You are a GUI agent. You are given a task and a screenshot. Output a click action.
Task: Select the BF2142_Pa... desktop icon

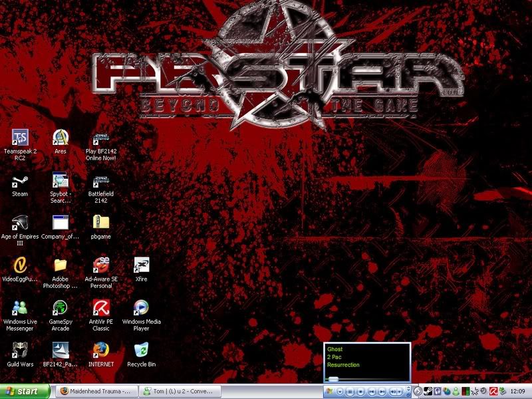[61, 355]
